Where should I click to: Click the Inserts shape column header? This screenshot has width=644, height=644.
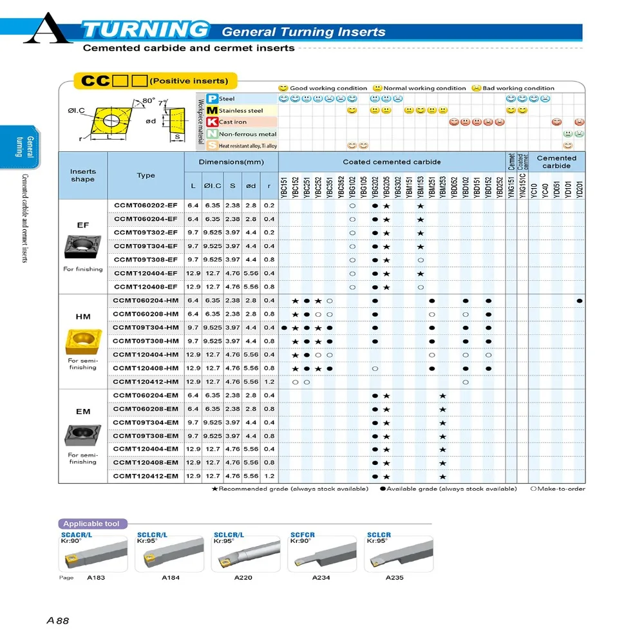[82, 175]
